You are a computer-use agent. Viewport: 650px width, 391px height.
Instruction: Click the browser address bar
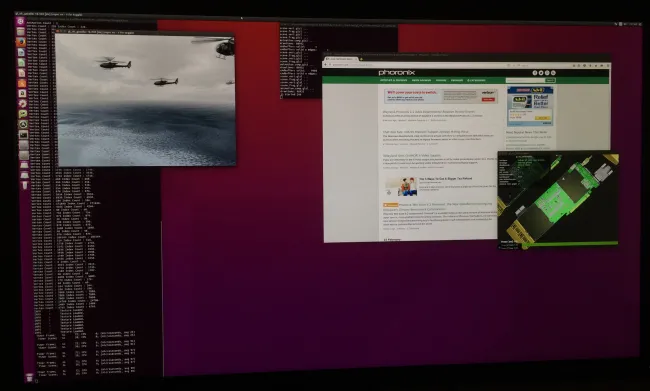[419, 65]
